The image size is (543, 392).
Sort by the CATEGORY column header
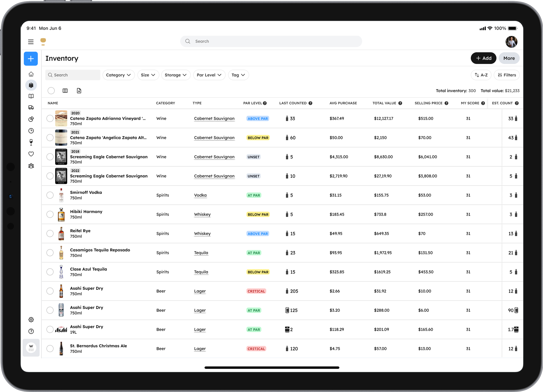165,103
